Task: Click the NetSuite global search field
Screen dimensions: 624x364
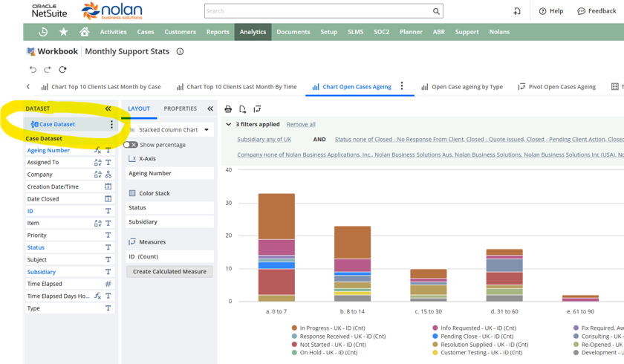Action: point(324,11)
